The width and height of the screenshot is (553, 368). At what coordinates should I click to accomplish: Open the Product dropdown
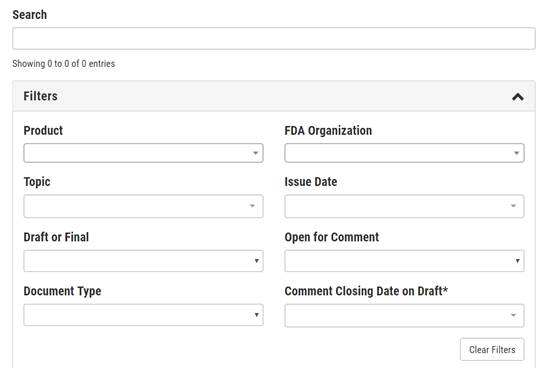pyautogui.click(x=143, y=153)
